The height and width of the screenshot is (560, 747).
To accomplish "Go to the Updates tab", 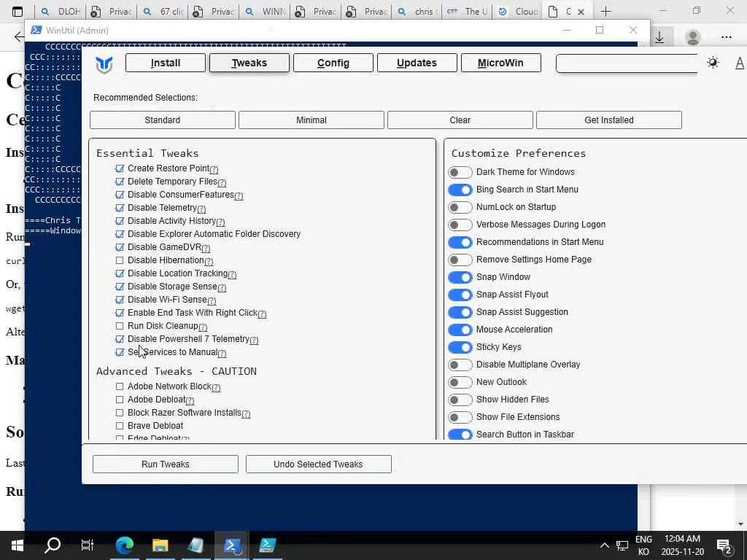I will click(x=417, y=63).
